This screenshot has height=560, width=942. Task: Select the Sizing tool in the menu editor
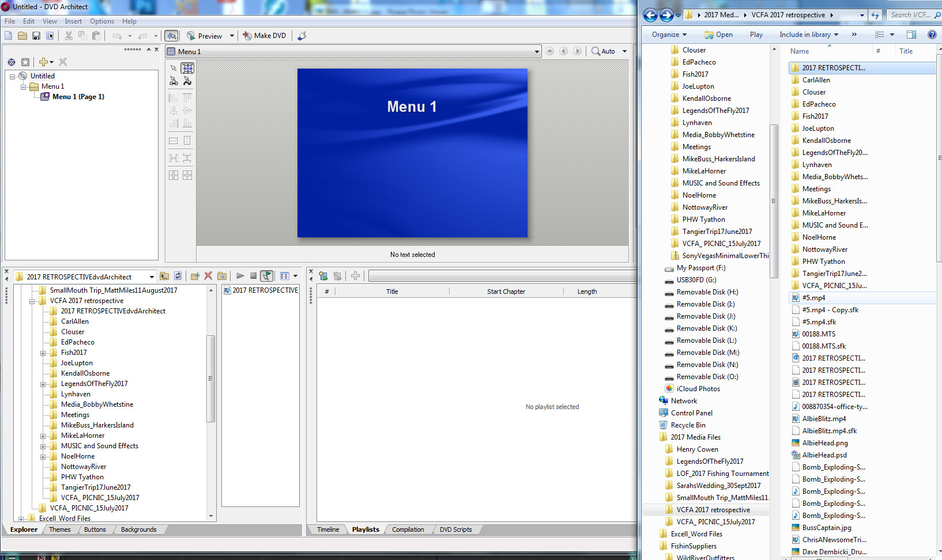(x=187, y=68)
